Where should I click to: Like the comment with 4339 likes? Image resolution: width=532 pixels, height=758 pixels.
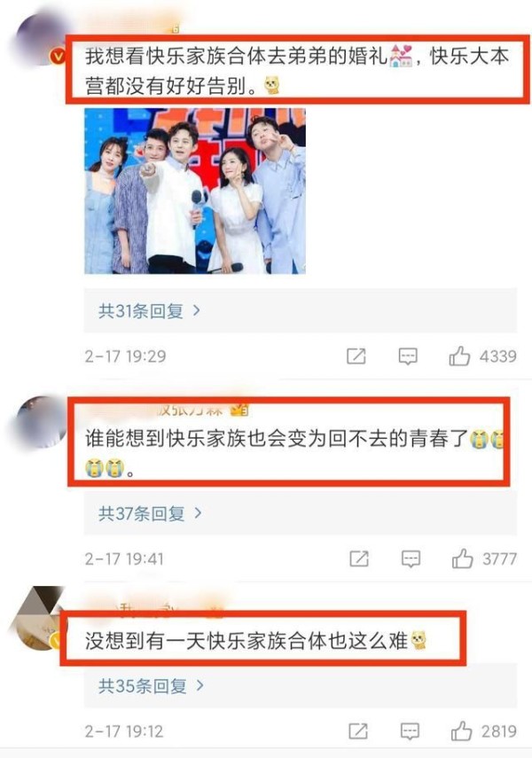click(x=459, y=356)
